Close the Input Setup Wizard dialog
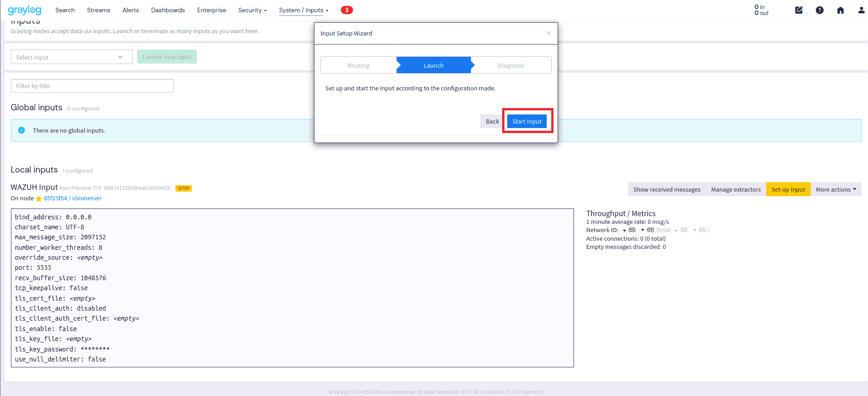This screenshot has width=868, height=396. point(549,33)
